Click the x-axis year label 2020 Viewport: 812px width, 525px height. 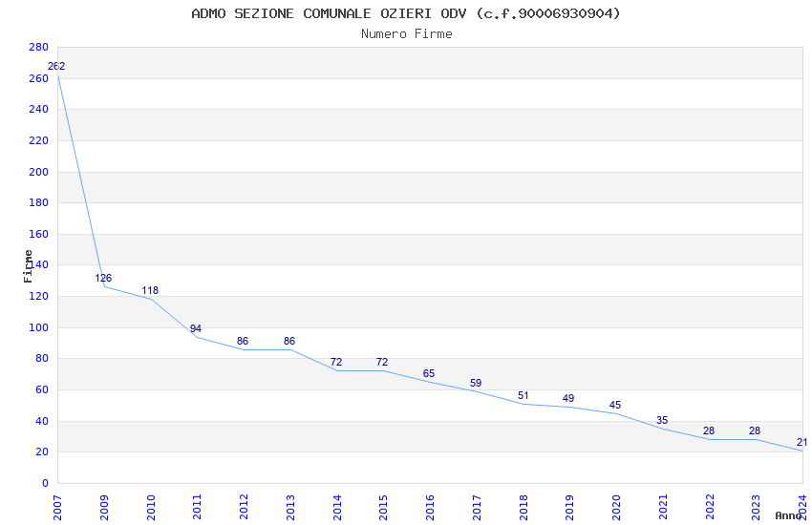click(617, 508)
